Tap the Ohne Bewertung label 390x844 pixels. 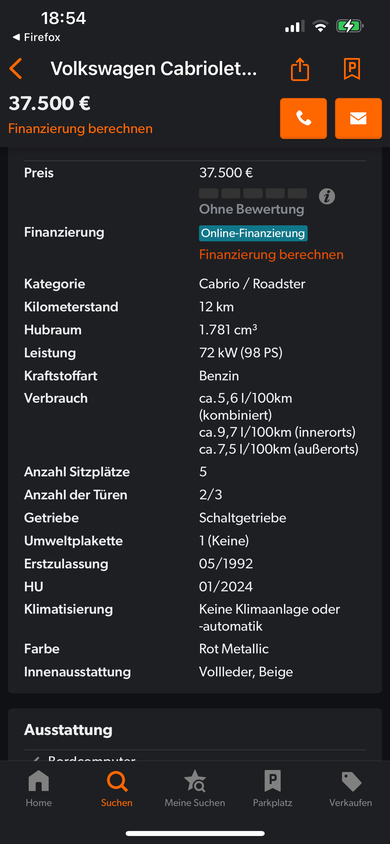252,209
